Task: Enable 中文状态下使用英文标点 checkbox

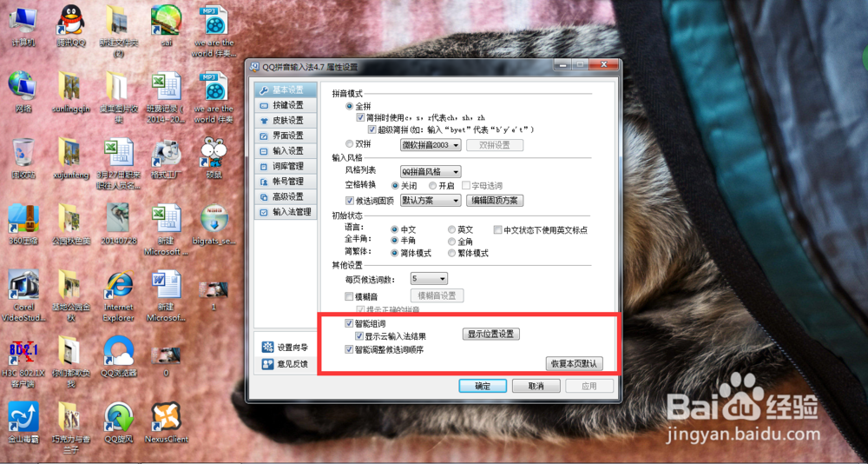Action: [497, 229]
